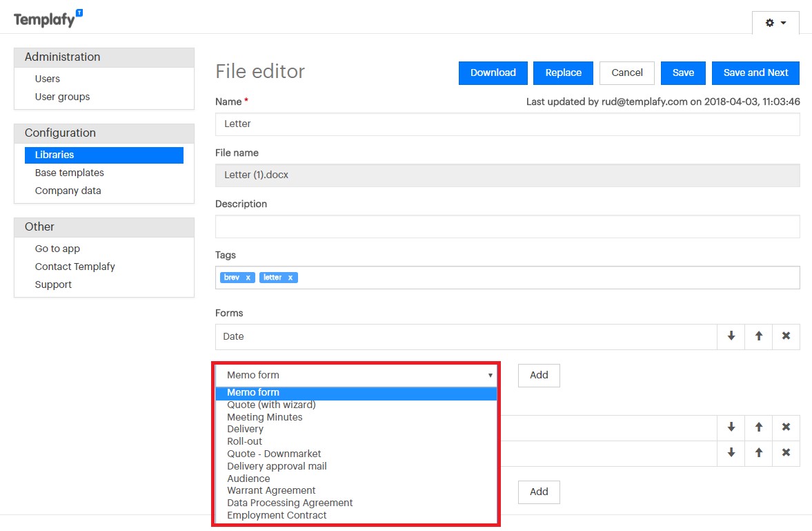
Task: Open Support link
Action: (53, 284)
